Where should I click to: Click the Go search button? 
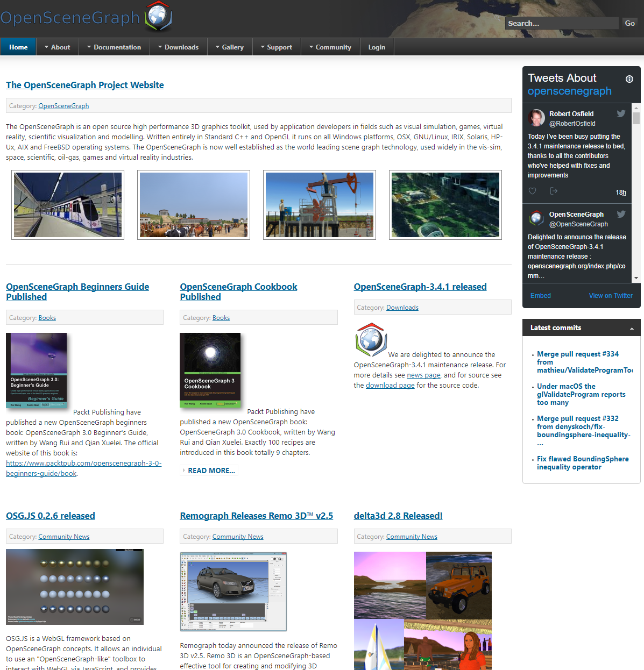point(629,23)
